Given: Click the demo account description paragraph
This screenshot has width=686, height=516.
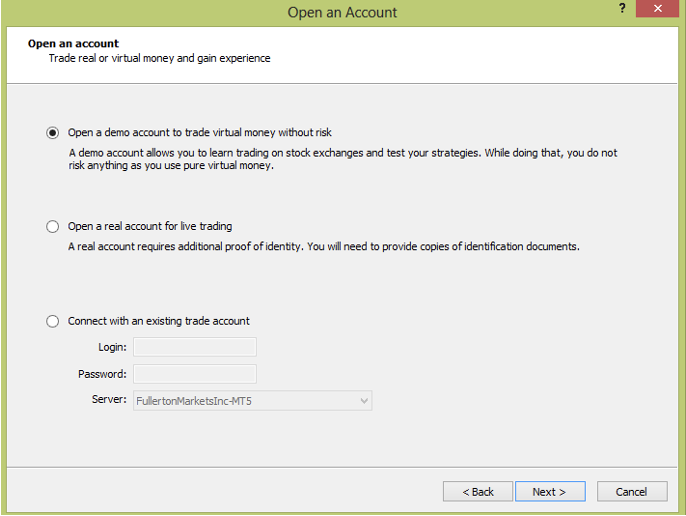Looking at the screenshot, I should (343, 159).
